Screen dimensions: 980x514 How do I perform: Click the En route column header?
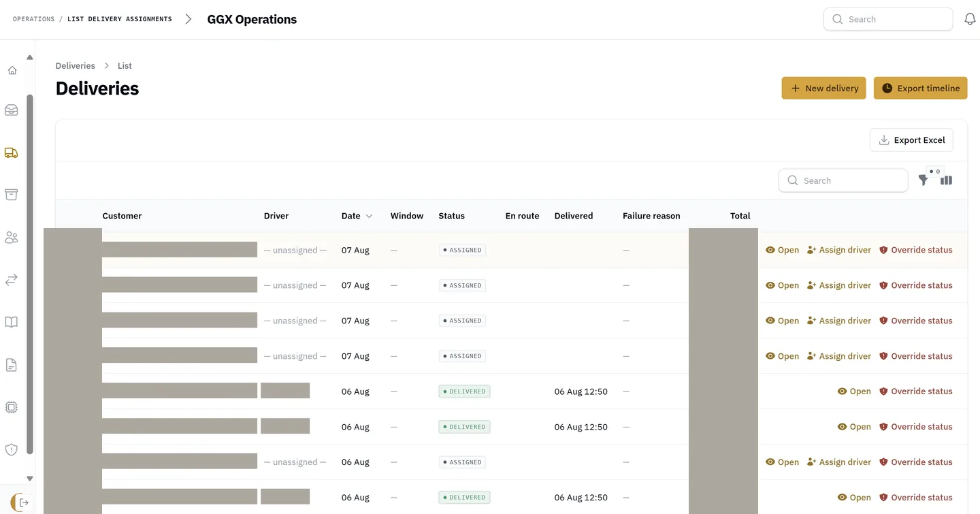522,216
